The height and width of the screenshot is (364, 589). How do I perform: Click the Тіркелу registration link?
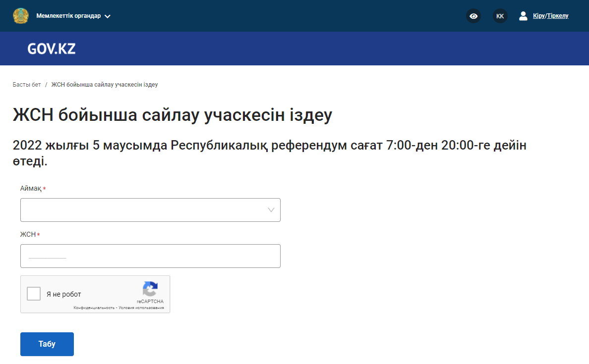click(558, 16)
